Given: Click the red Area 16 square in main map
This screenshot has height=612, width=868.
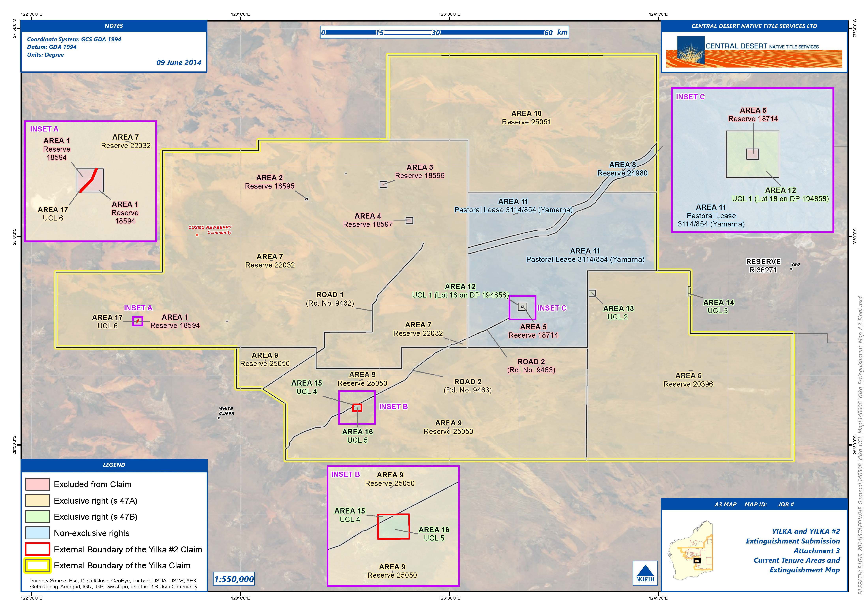Looking at the screenshot, I should [357, 408].
